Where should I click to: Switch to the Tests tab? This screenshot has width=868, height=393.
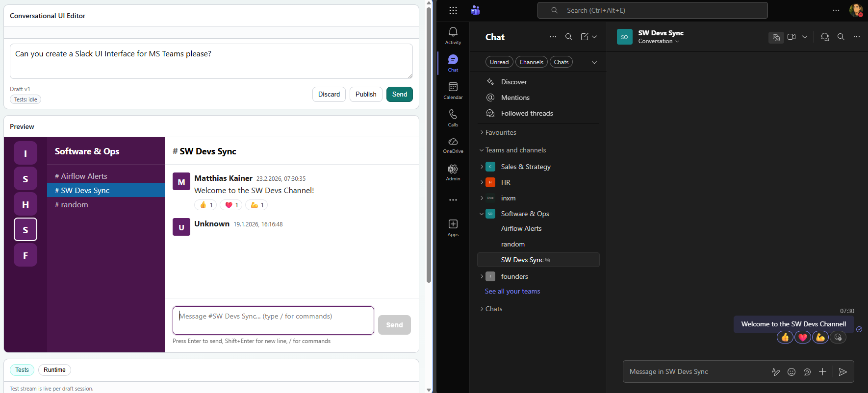(22, 370)
